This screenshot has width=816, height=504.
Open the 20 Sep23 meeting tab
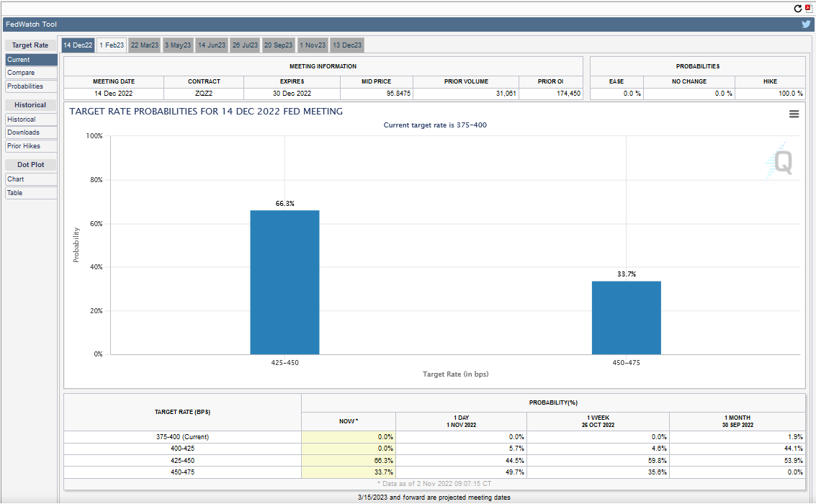tap(279, 45)
